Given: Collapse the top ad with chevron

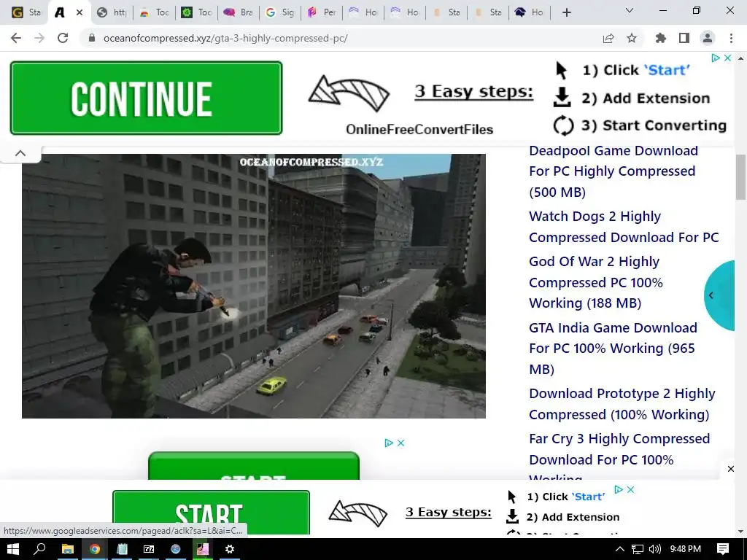Looking at the screenshot, I should [20, 153].
